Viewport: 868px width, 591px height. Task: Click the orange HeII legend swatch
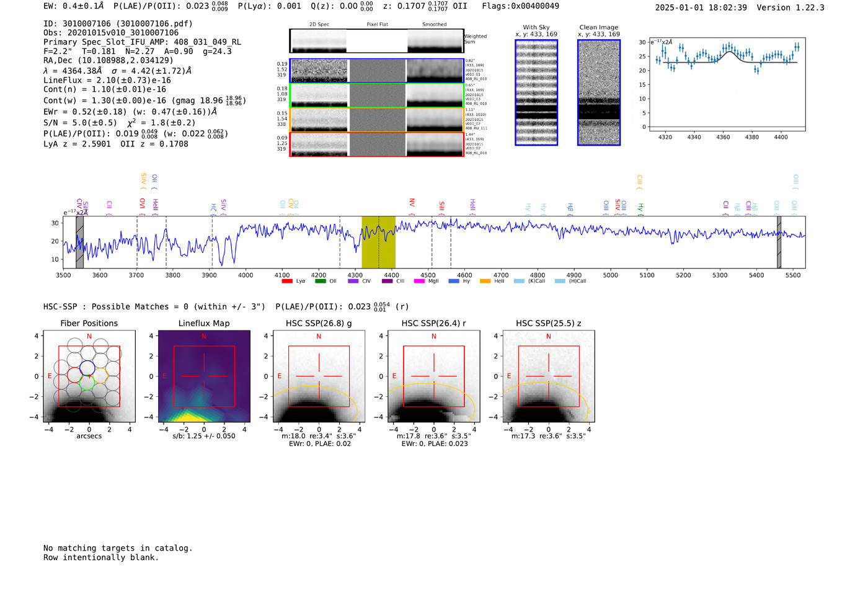point(485,281)
